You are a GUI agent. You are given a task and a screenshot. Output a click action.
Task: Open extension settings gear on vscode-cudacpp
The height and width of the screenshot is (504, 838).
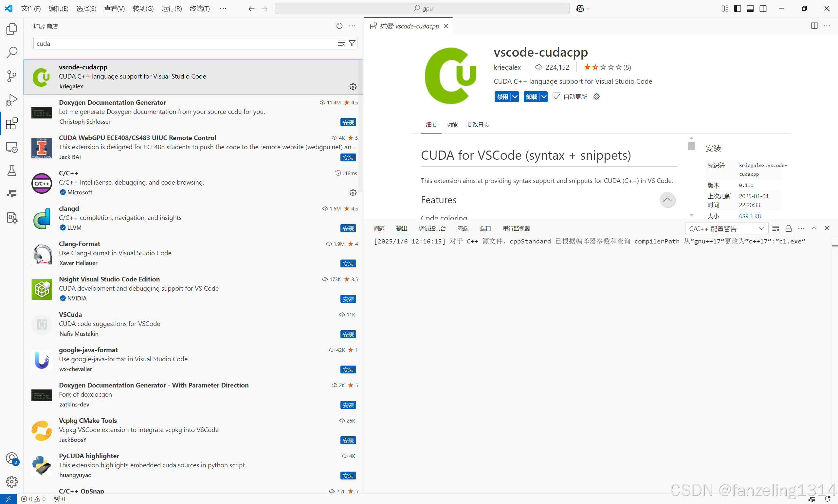pos(353,87)
